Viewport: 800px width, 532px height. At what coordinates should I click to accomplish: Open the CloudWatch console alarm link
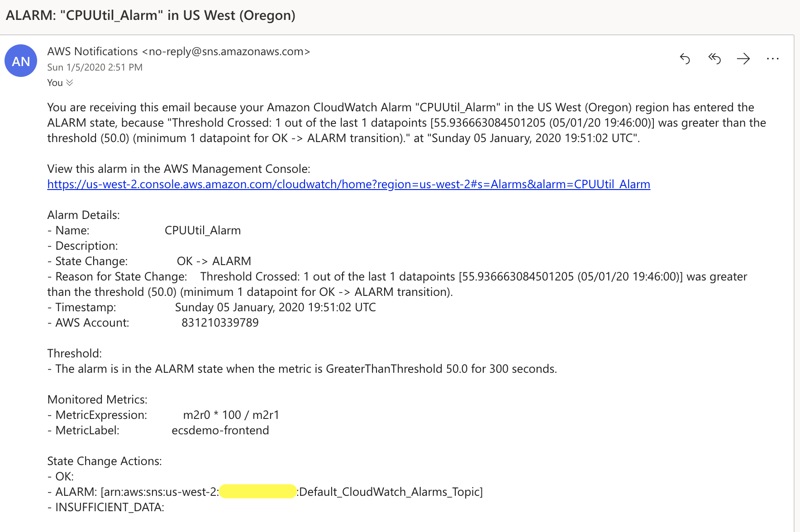(x=348, y=185)
